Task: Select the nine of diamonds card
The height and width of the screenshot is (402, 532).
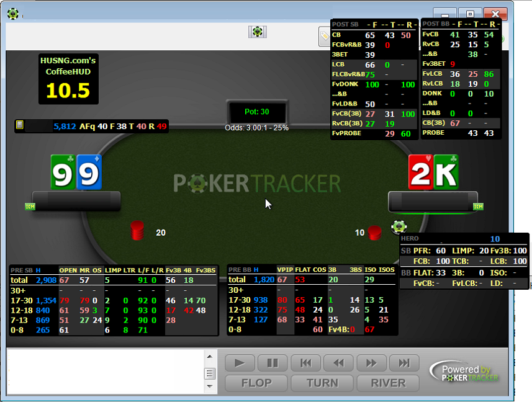Action: point(89,172)
